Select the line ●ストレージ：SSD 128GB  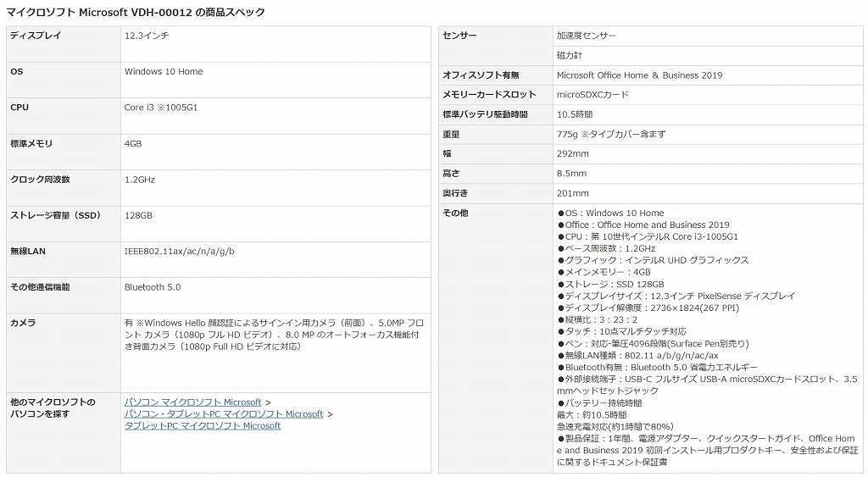coord(610,284)
